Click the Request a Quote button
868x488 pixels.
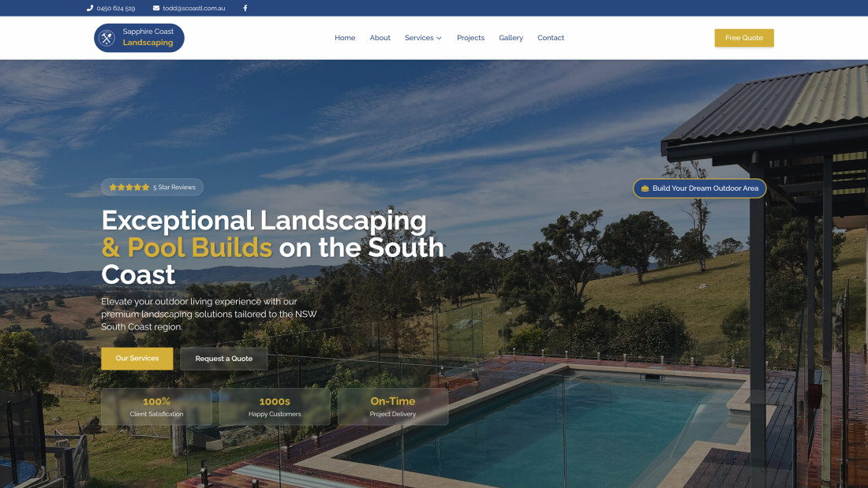click(223, 359)
